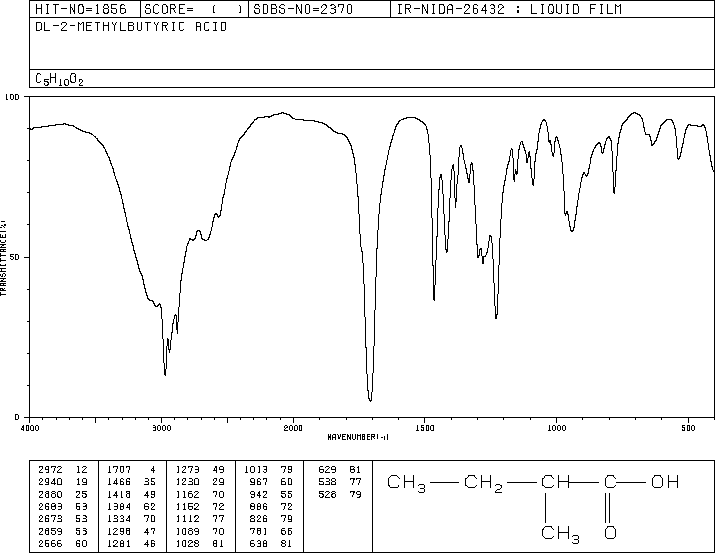715x553 pixels.
Task: Click the CH2 group in the structure
Action: (x=483, y=483)
